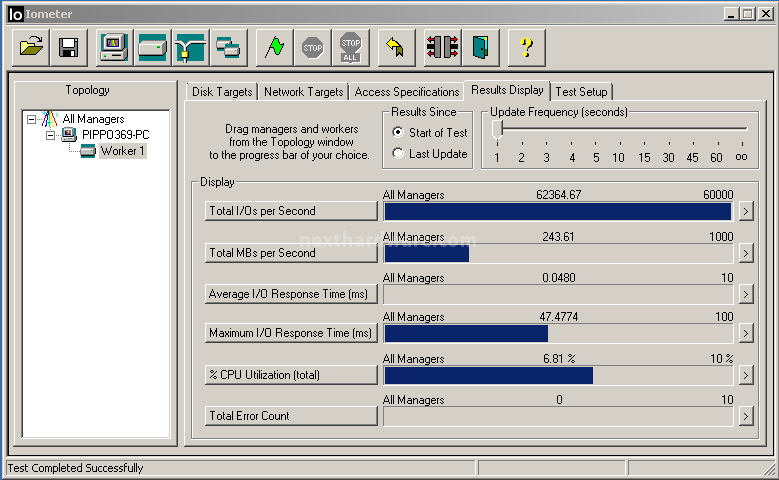Add a new disk worker

point(152,48)
